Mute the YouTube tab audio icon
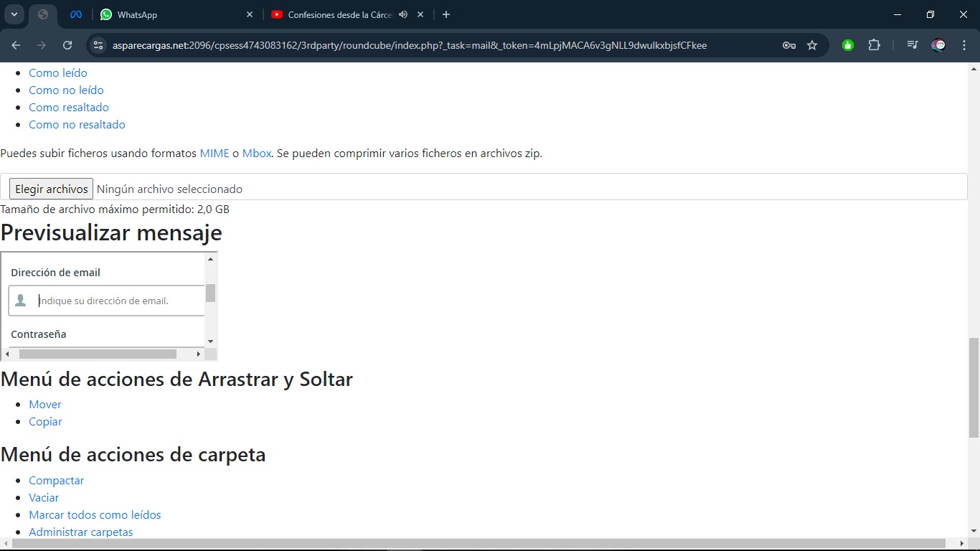 point(403,14)
